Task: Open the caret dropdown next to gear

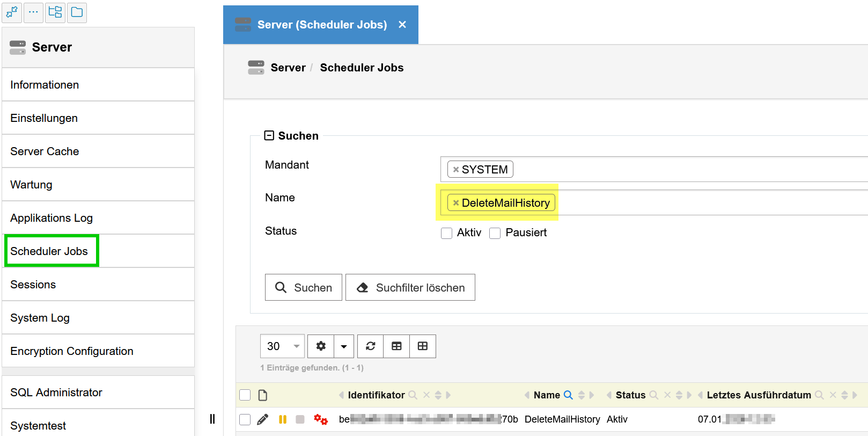Action: pos(344,346)
